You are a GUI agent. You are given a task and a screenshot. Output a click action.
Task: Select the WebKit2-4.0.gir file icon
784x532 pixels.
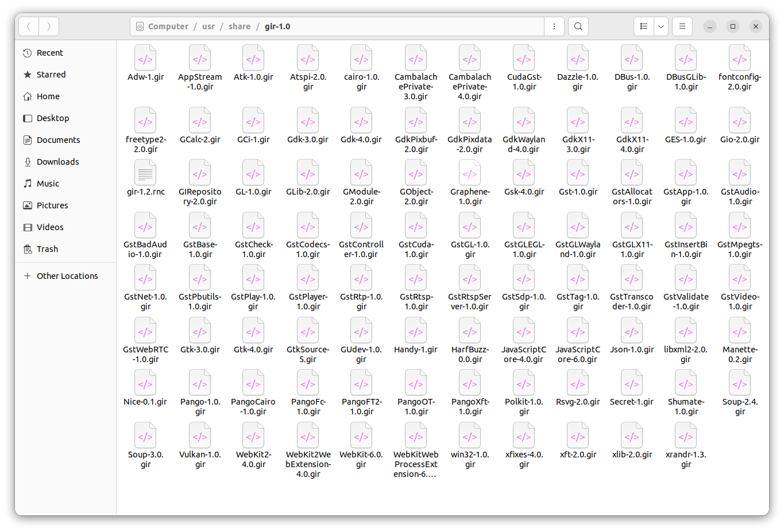point(253,436)
